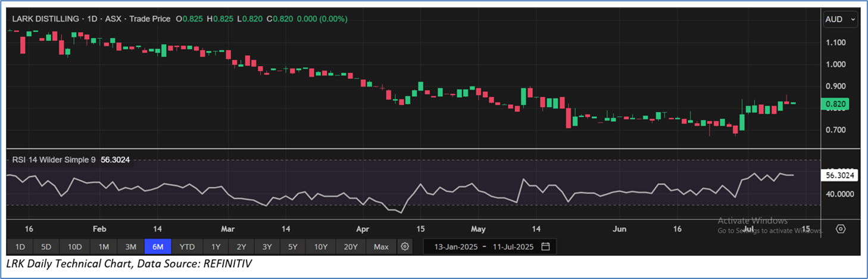Click the active 6M range button
Screen dimensions: 868x279
(x=158, y=247)
